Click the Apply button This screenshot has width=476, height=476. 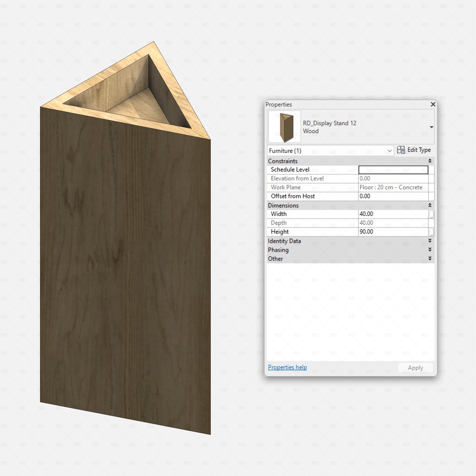[x=415, y=368]
